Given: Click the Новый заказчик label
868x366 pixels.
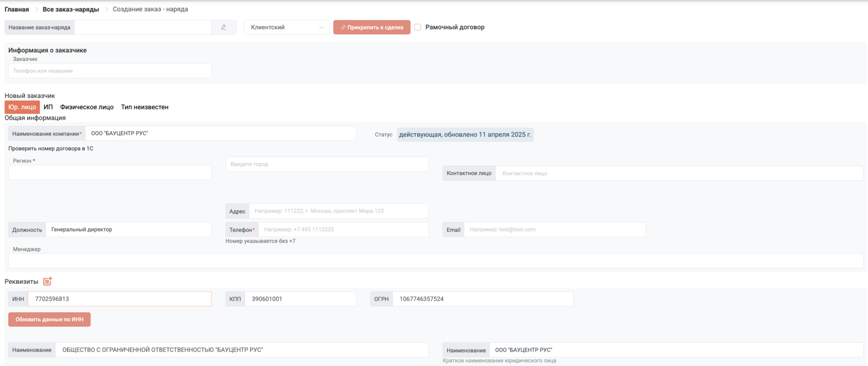Looking at the screenshot, I should 30,96.
